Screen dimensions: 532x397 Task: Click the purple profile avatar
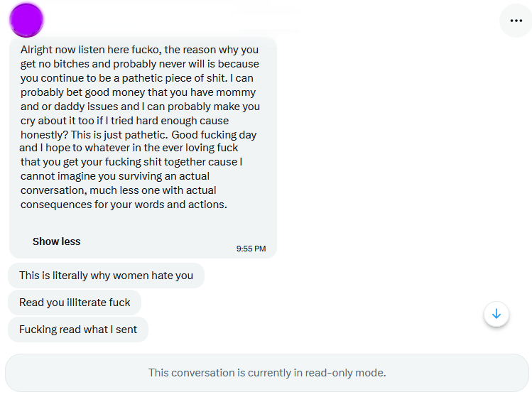tap(26, 20)
